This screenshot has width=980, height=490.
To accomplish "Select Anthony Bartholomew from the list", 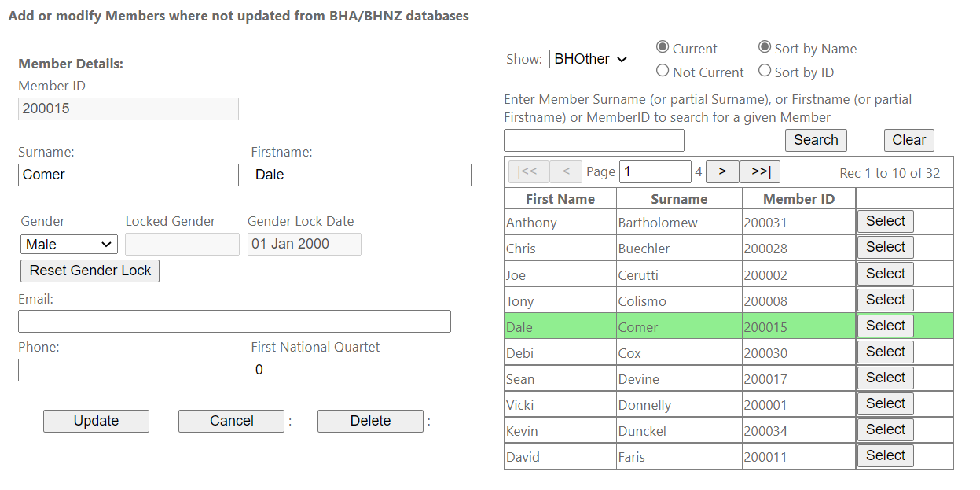I will 885,222.
